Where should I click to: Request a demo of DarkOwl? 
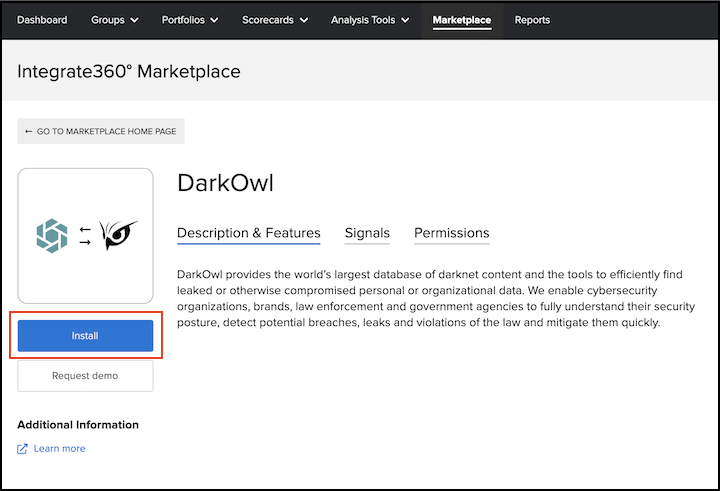coord(85,376)
